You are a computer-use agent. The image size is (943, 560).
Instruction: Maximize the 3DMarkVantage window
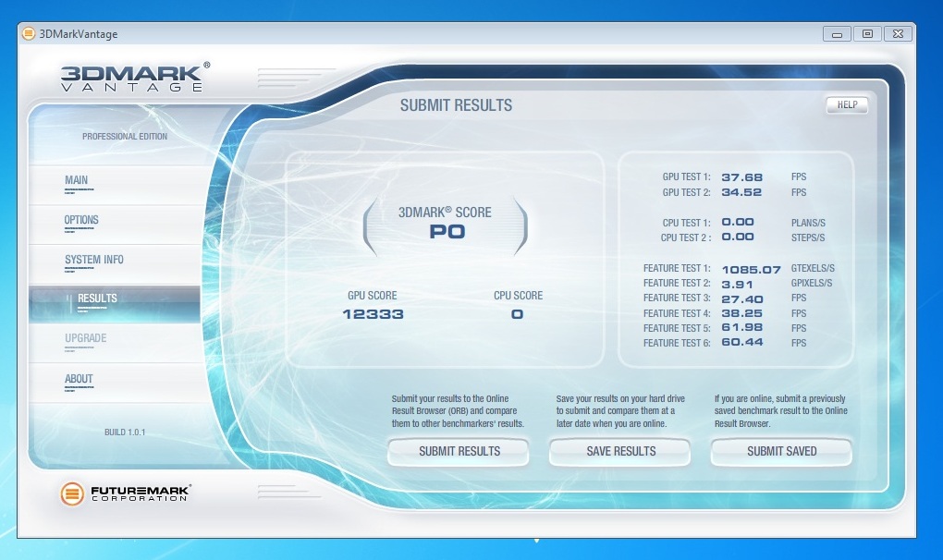click(867, 34)
